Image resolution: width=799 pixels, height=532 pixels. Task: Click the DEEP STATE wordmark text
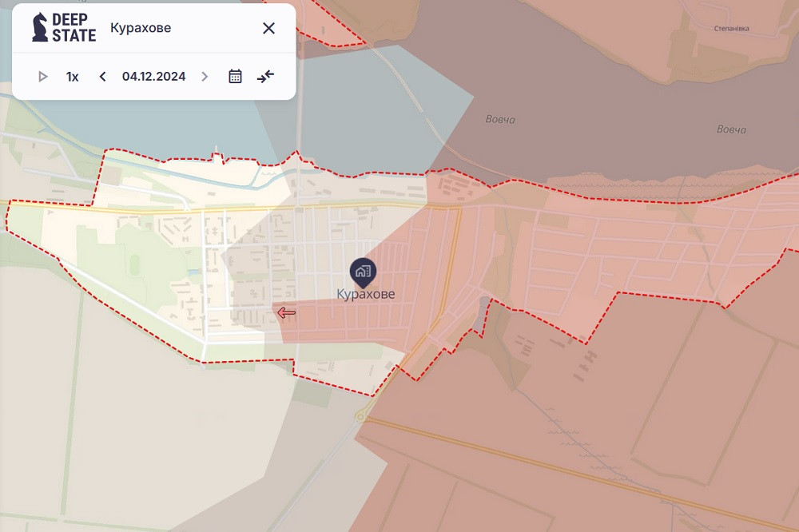tap(74, 28)
